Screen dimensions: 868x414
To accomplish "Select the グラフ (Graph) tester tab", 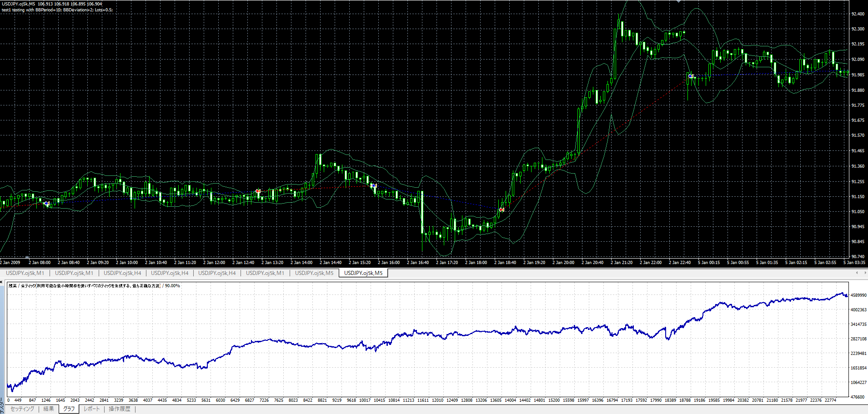I will [69, 409].
